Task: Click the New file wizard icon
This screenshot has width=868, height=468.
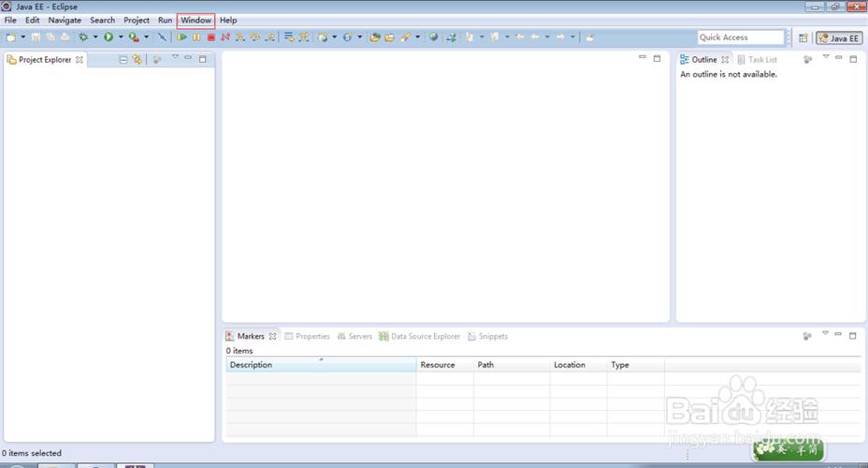Action: 11,37
